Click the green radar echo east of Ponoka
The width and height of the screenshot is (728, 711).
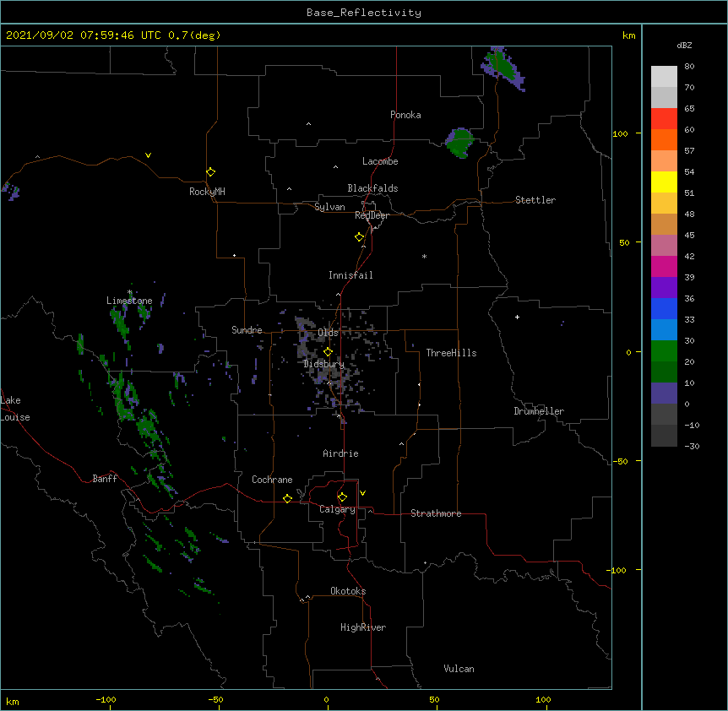459,143
